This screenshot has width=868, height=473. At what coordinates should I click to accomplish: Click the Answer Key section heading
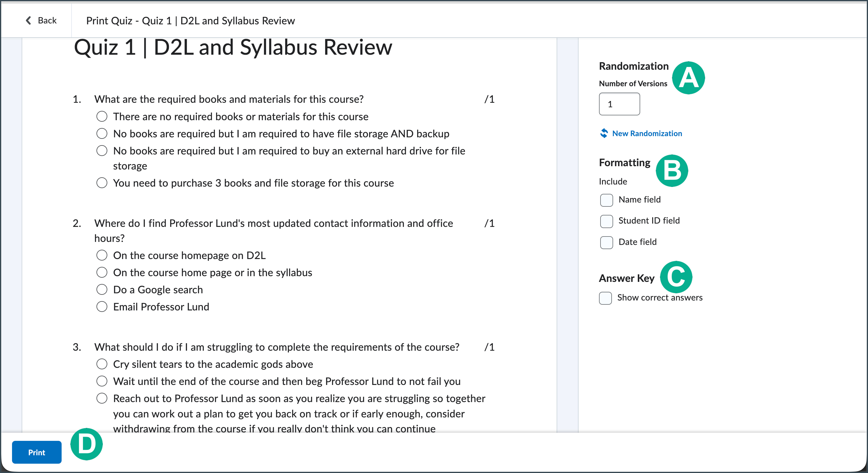[x=627, y=278]
